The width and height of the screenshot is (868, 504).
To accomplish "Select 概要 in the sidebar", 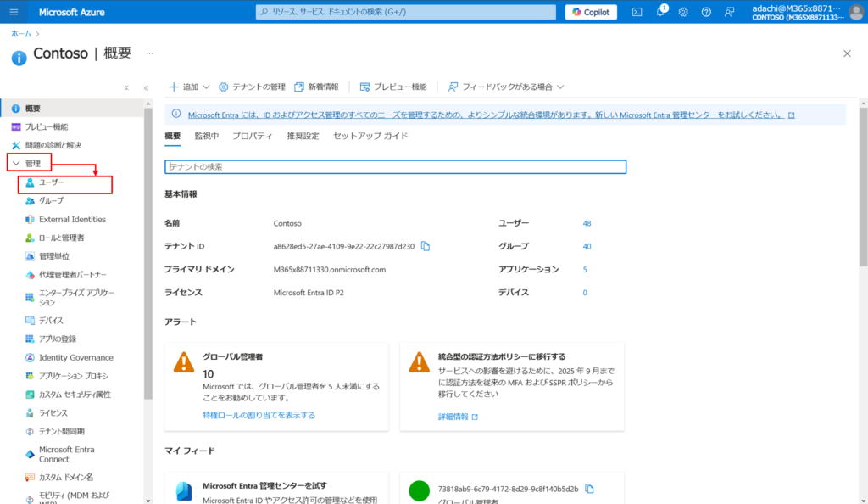I will click(x=72, y=109).
